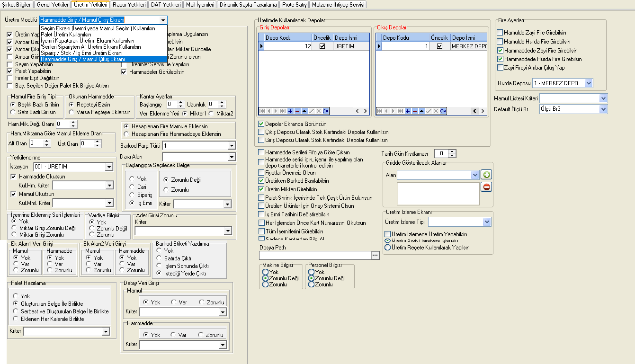Viewport: 635px width, 364px height.
Task: Refresh the Çıkış Depoları grid
Action: (443, 111)
